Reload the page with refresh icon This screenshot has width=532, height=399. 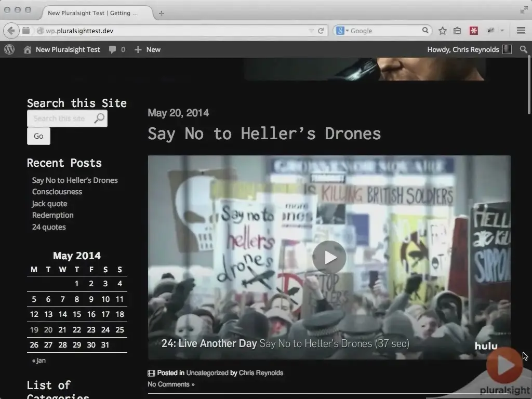(321, 31)
